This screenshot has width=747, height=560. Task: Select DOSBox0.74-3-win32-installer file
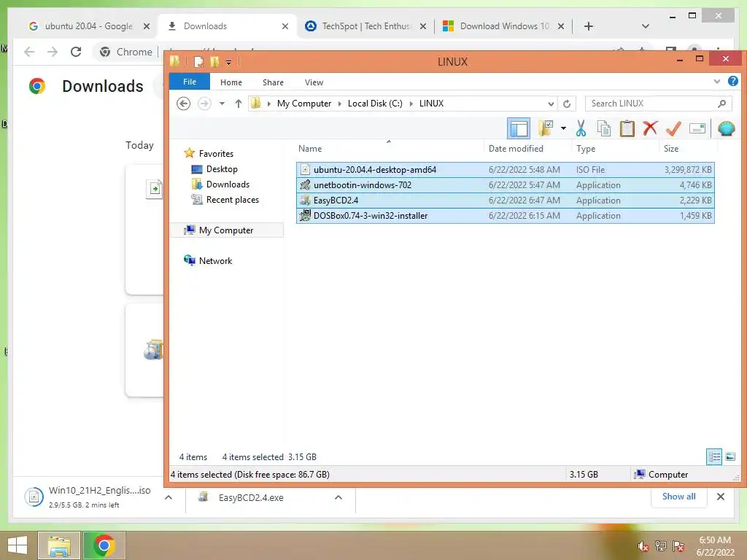[505, 216]
